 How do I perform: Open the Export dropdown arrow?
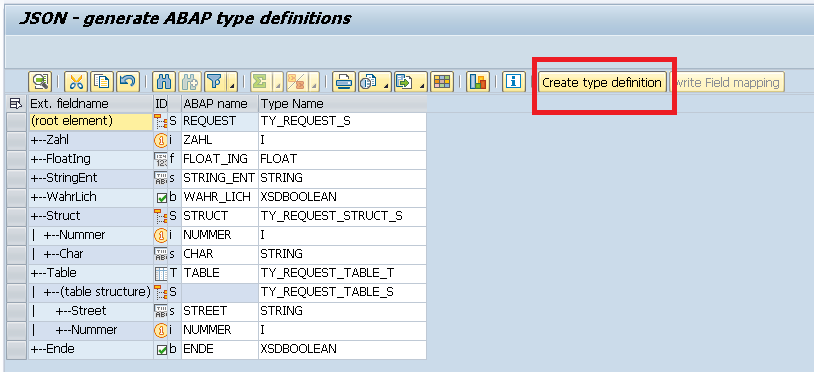(422, 82)
